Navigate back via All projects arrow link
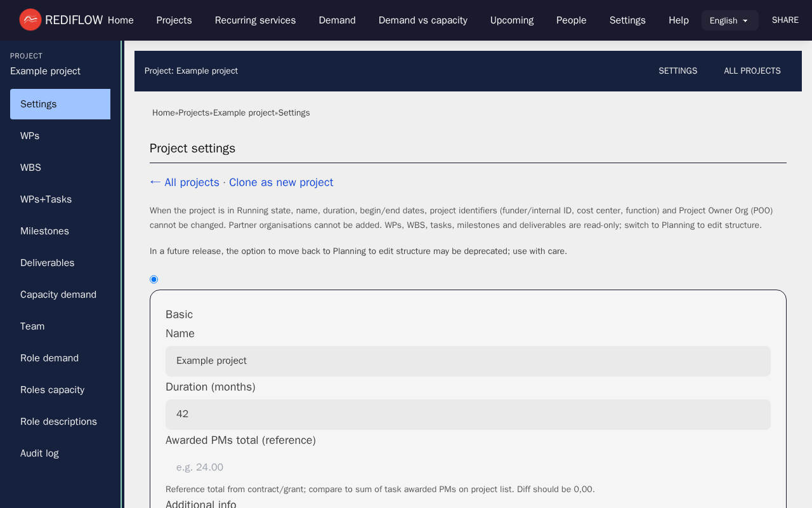The height and width of the screenshot is (508, 812). [184, 182]
